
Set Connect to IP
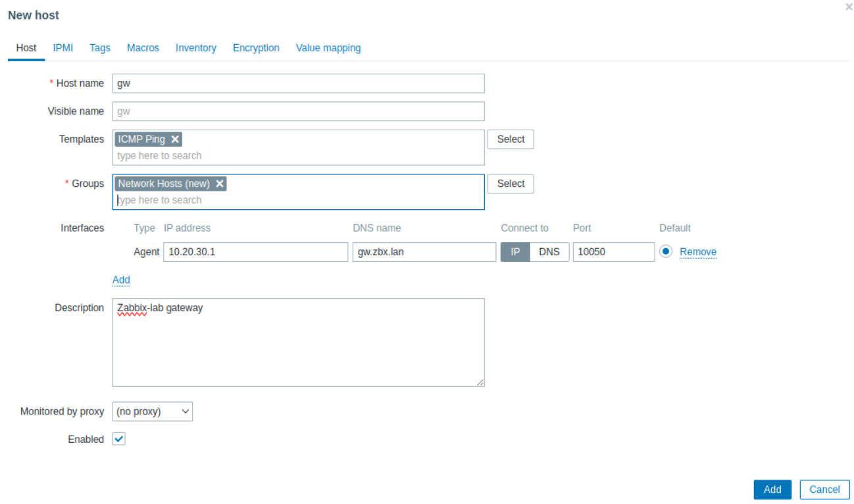515,252
